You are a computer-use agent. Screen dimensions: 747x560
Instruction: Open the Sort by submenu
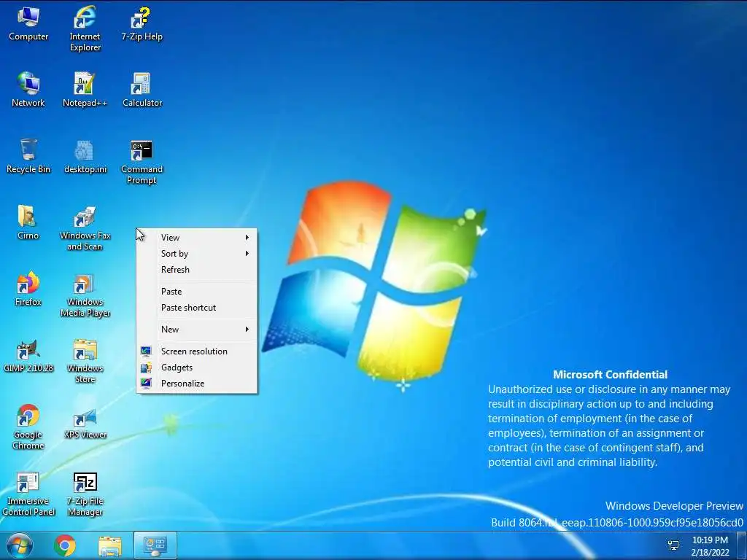[197, 253]
